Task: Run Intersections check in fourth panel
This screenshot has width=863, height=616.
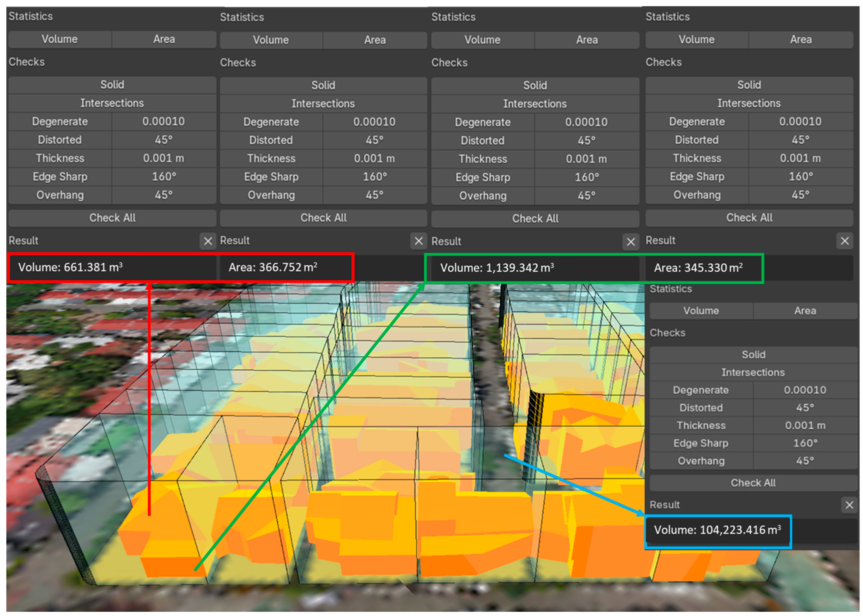Action: (x=749, y=103)
